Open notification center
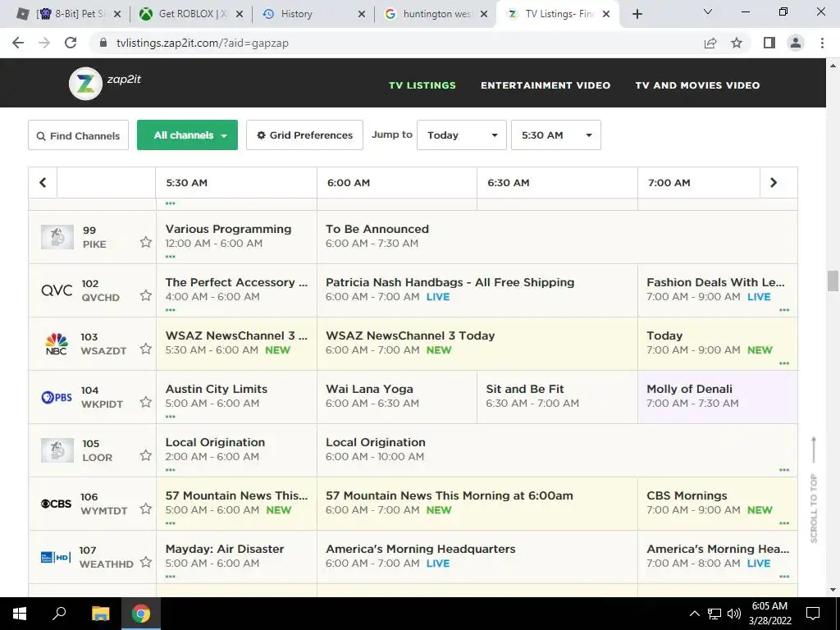Viewport: 840px width, 630px height. (x=813, y=614)
